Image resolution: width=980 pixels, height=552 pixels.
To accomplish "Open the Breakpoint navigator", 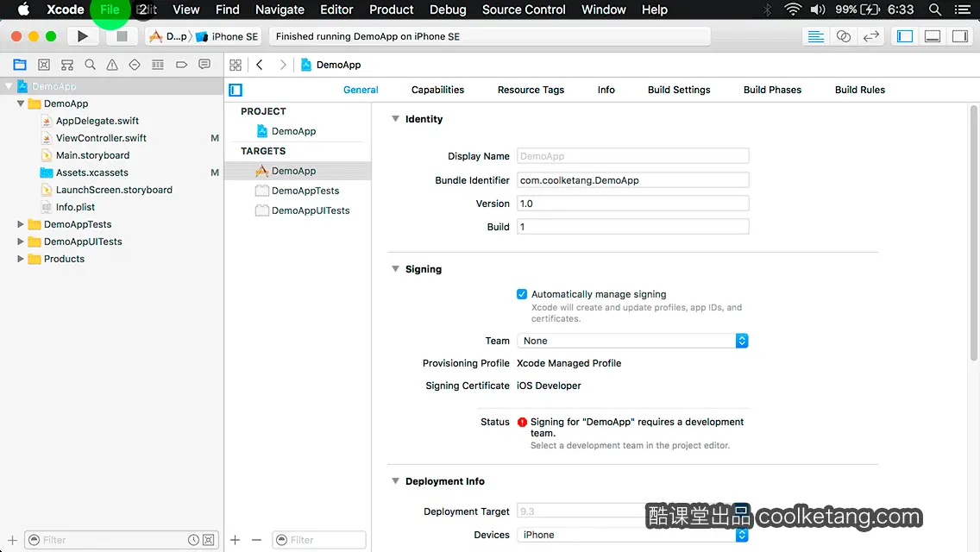I will (x=181, y=65).
